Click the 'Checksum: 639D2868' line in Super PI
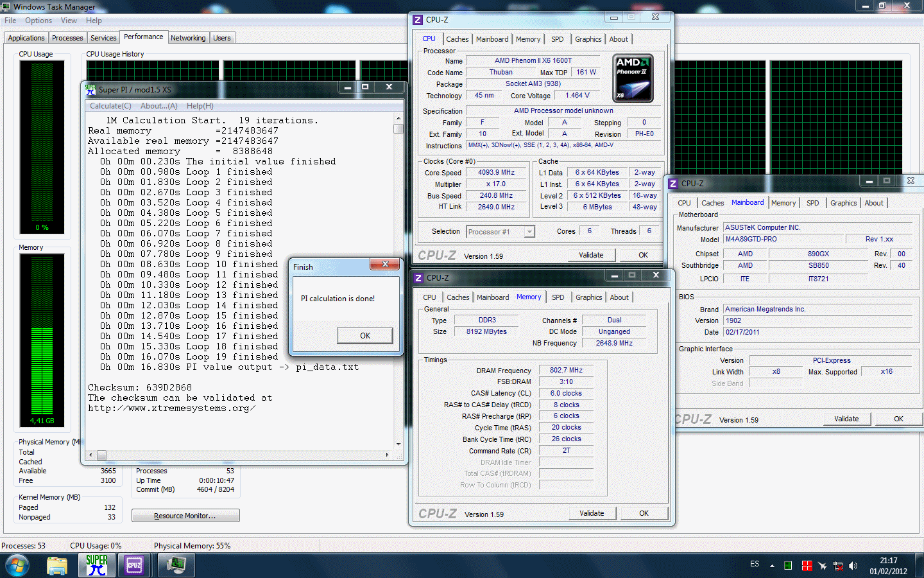The height and width of the screenshot is (578, 924). click(140, 387)
